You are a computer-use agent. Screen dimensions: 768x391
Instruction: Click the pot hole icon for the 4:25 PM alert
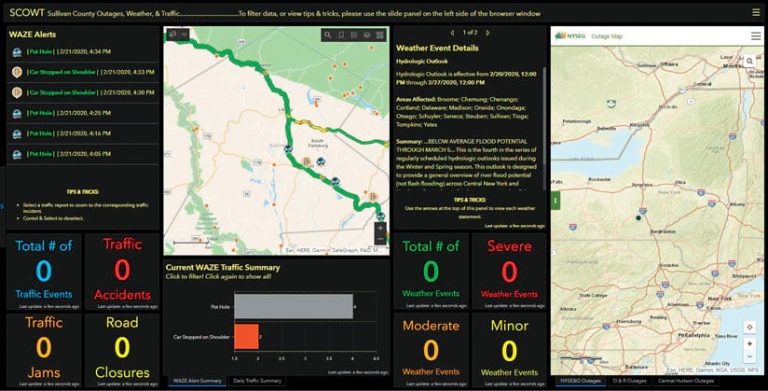[17, 113]
